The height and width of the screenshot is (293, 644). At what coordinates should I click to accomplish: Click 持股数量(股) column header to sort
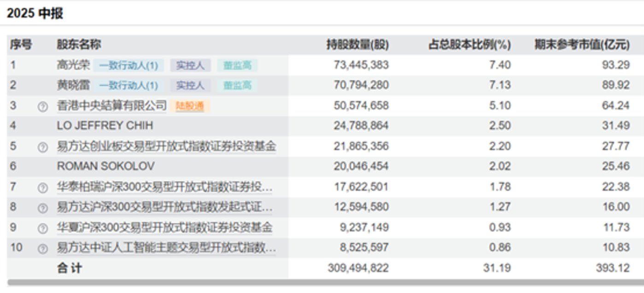coord(357,45)
